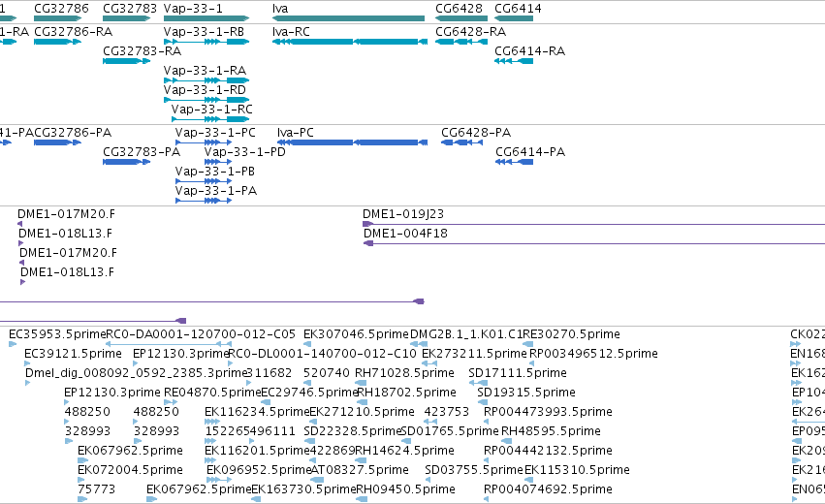The image size is (825, 504).
Task: Click the EK307046.5prime EST label
Action: 356,334
